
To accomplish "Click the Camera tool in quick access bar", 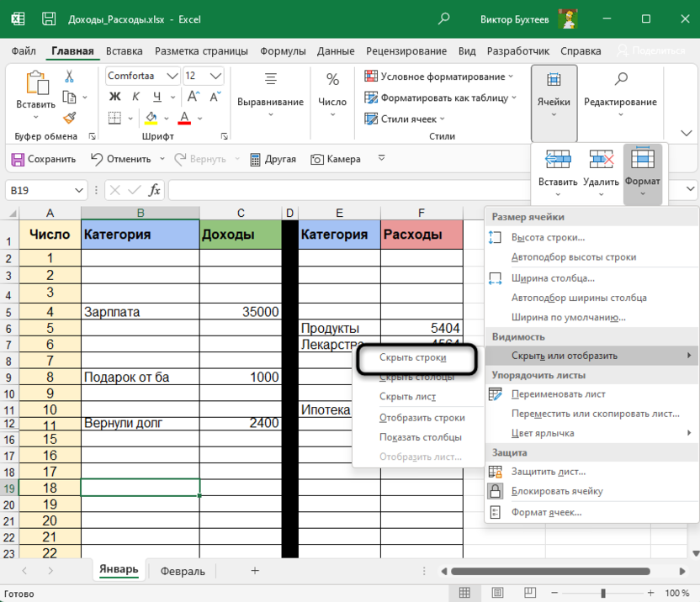I will [336, 159].
